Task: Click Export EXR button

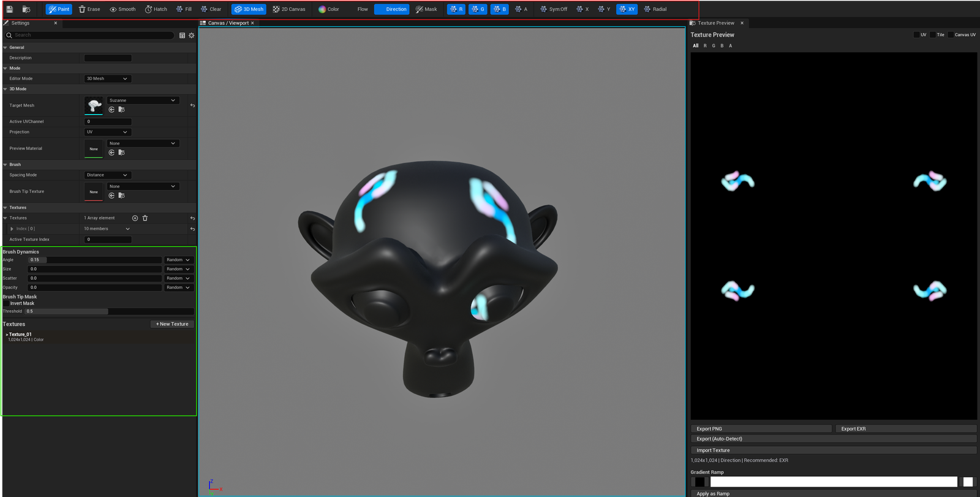Action: pyautogui.click(x=906, y=429)
